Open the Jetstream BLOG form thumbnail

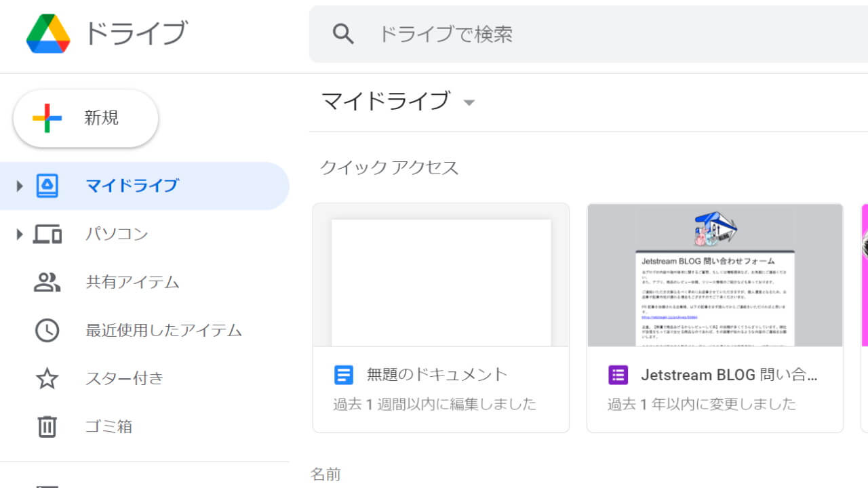pyautogui.click(x=715, y=276)
